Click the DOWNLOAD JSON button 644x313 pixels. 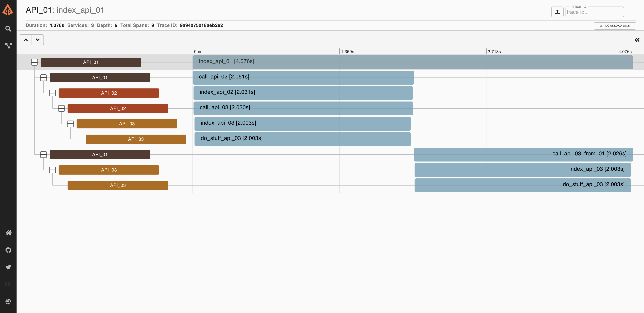tap(615, 26)
